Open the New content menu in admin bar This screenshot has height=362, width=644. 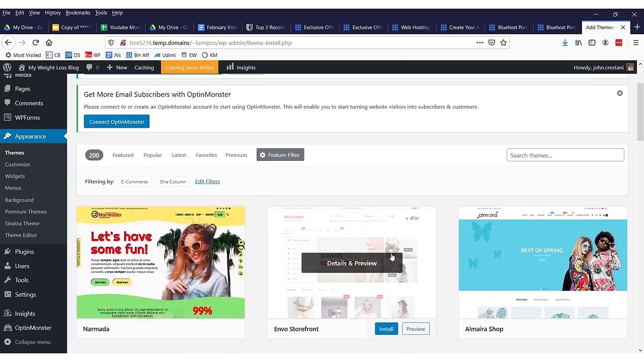117,67
